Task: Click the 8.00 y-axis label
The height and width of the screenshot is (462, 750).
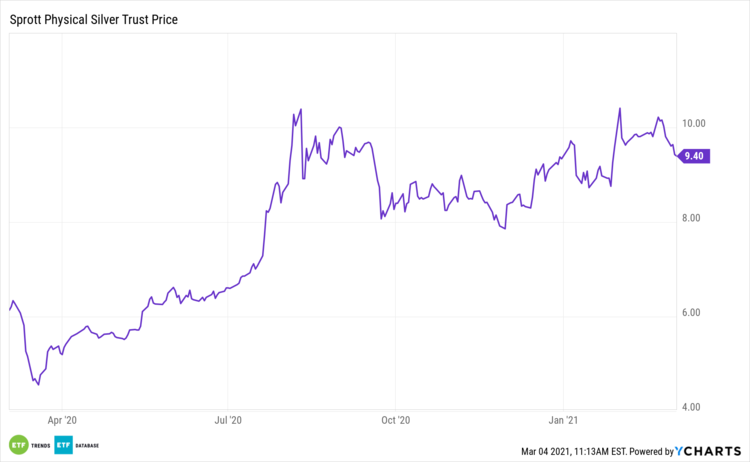Action: [x=694, y=218]
